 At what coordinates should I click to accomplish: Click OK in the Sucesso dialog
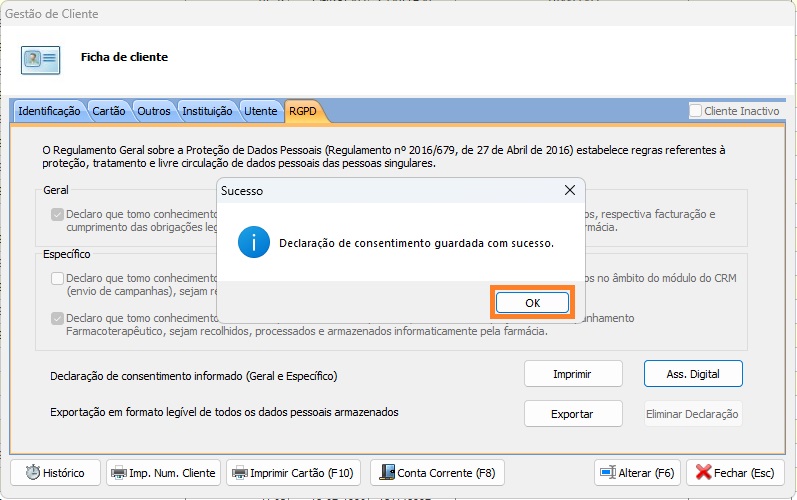(532, 302)
